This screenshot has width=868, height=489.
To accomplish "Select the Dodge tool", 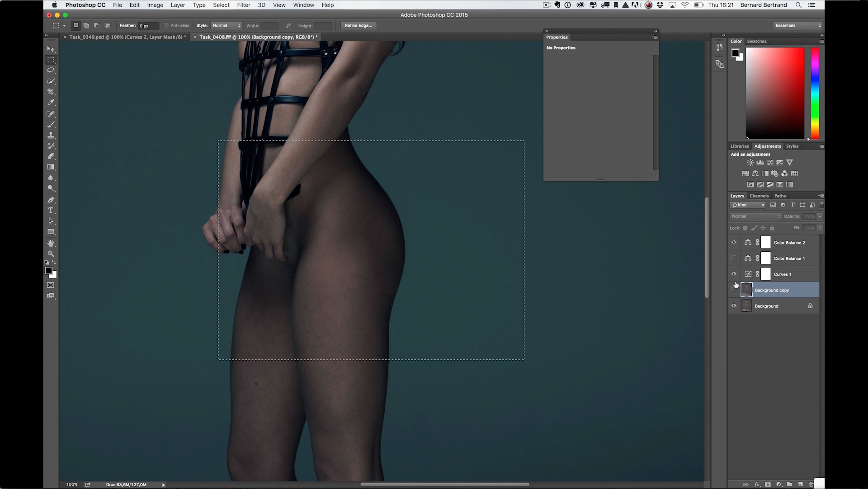I will coord(51,188).
